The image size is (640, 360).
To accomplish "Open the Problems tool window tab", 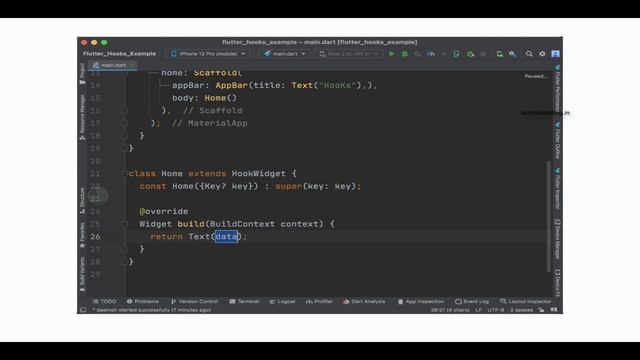I will [x=143, y=302].
